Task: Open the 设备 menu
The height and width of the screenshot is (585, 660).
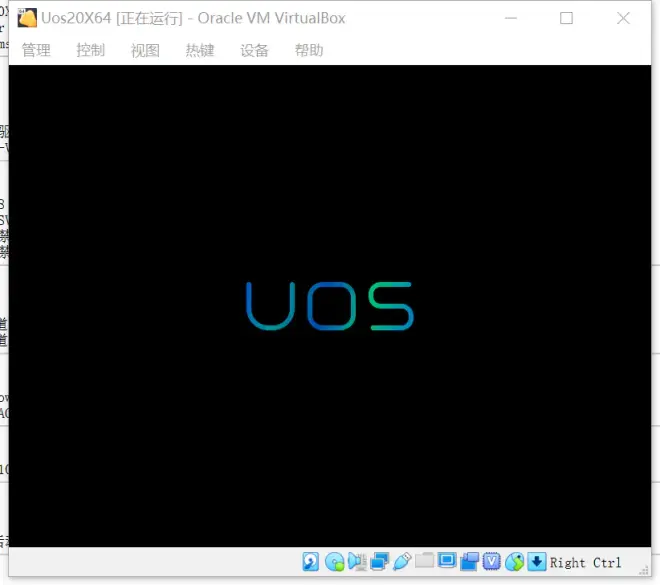Action: 254,51
